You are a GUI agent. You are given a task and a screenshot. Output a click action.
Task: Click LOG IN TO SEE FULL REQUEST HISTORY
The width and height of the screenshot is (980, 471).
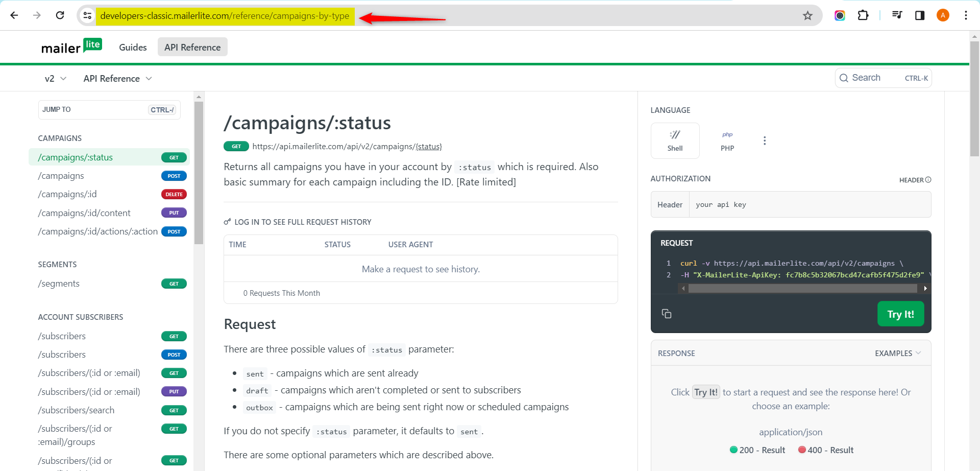pos(303,222)
